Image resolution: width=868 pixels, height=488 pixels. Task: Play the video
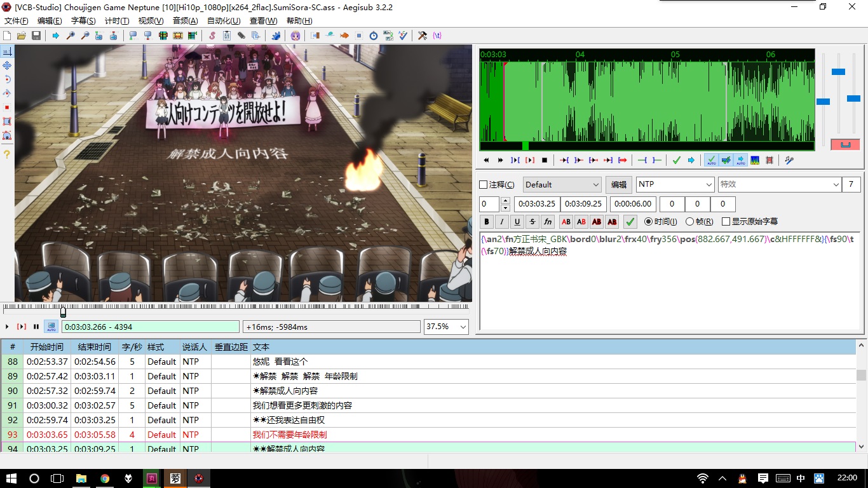pos(7,327)
